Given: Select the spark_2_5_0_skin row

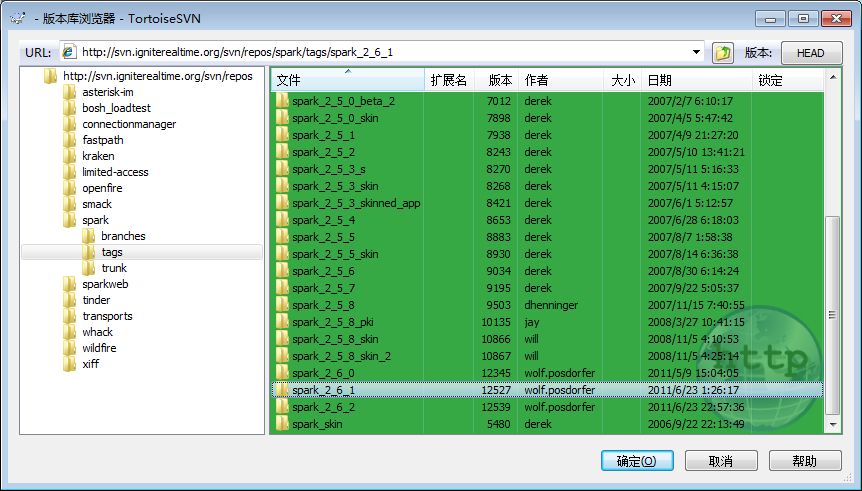Looking at the screenshot, I should [548, 118].
